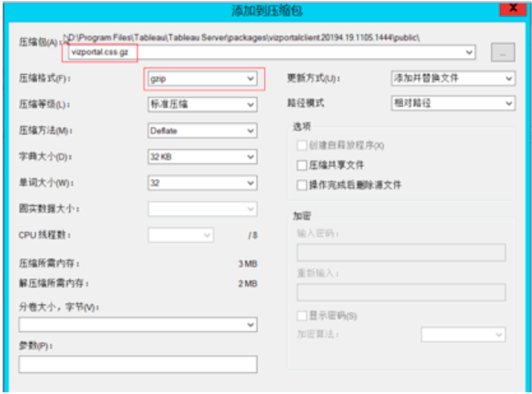Viewport: 532px width, 394px height.
Task: Toggle the 创建自释放程序 checkbox
Action: 302,145
